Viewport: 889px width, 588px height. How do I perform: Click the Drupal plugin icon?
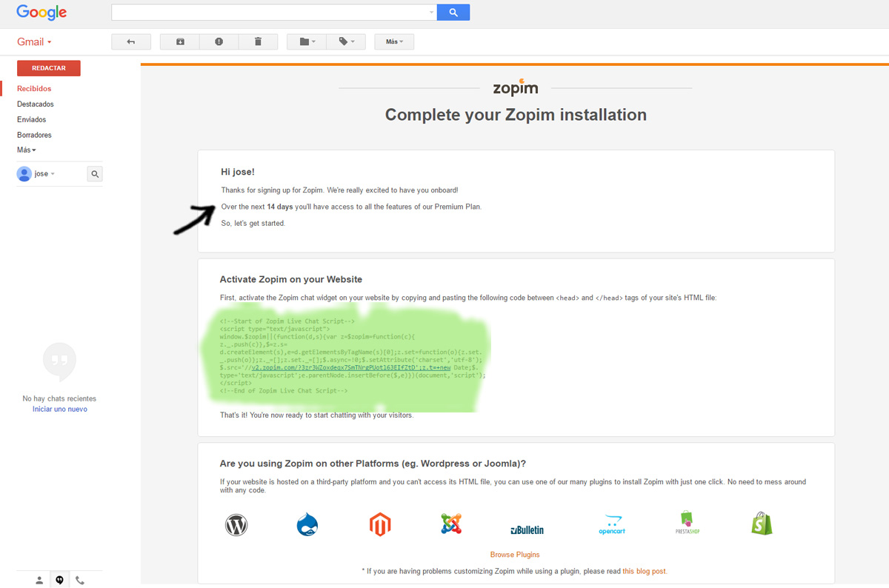(307, 525)
